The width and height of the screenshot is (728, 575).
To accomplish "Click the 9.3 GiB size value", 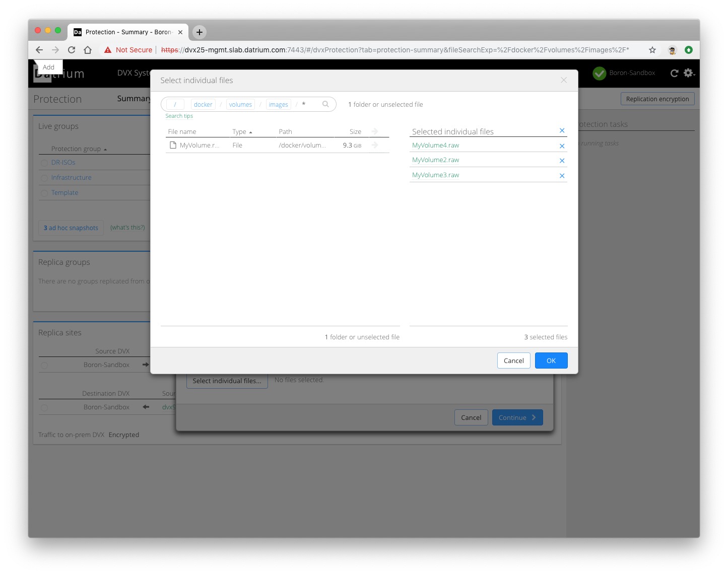I will click(x=352, y=145).
